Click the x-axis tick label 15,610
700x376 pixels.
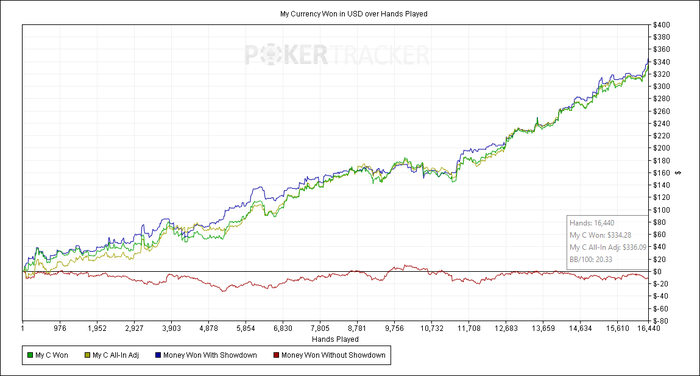(x=617, y=328)
